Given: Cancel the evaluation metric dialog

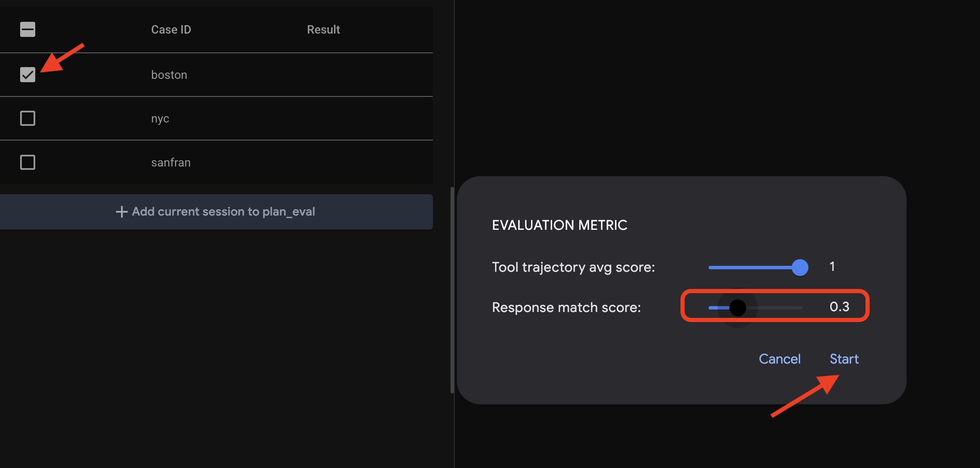Looking at the screenshot, I should tap(779, 359).
